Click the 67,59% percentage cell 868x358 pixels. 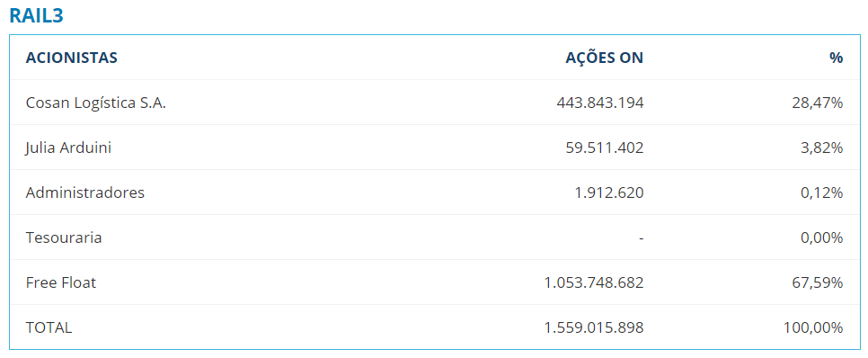point(818,282)
